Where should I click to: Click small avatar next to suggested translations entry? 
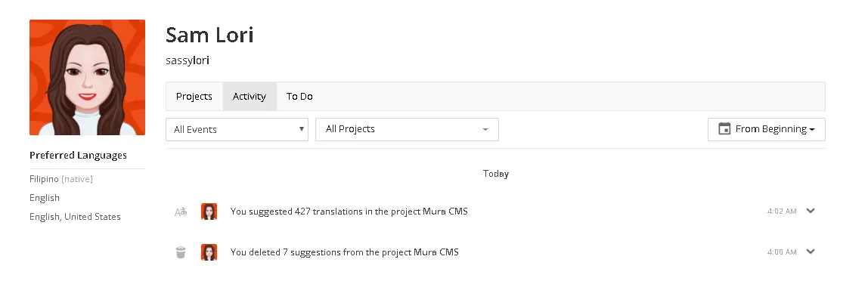209,212
